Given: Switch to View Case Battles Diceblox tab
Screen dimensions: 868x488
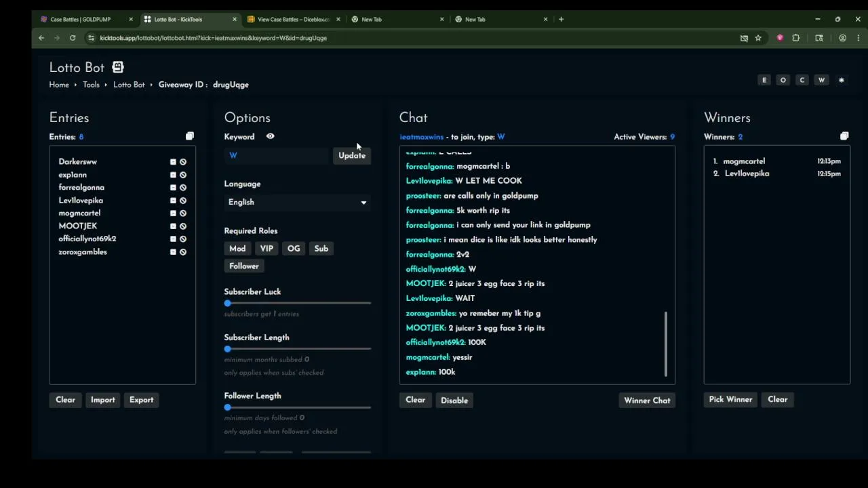Looking at the screenshot, I should pos(294,19).
